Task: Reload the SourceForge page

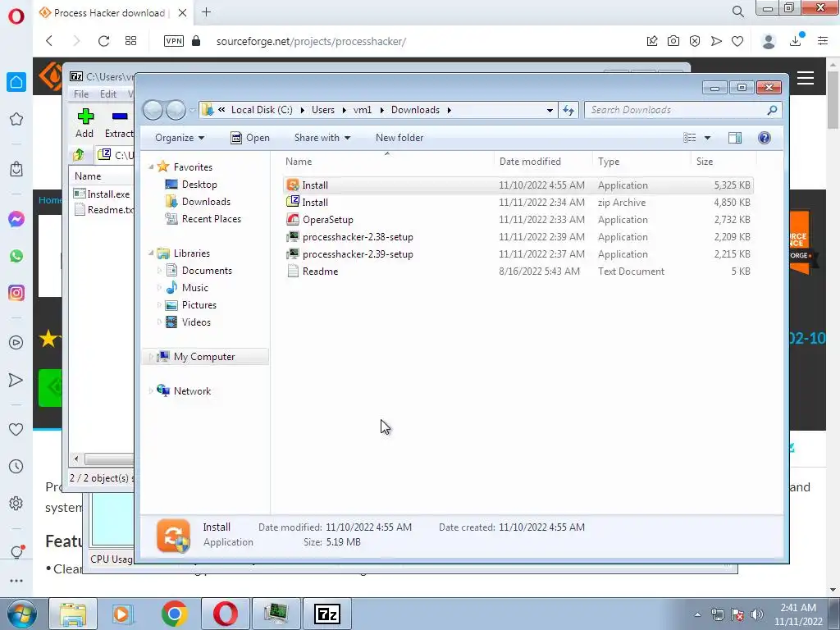Action: [103, 41]
